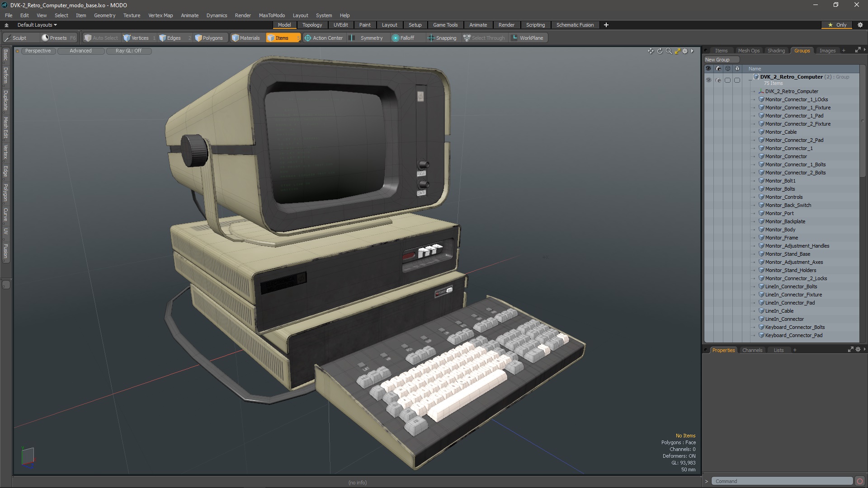Click the render camera column header
The height and width of the screenshot is (488, 868).
(x=718, y=69)
